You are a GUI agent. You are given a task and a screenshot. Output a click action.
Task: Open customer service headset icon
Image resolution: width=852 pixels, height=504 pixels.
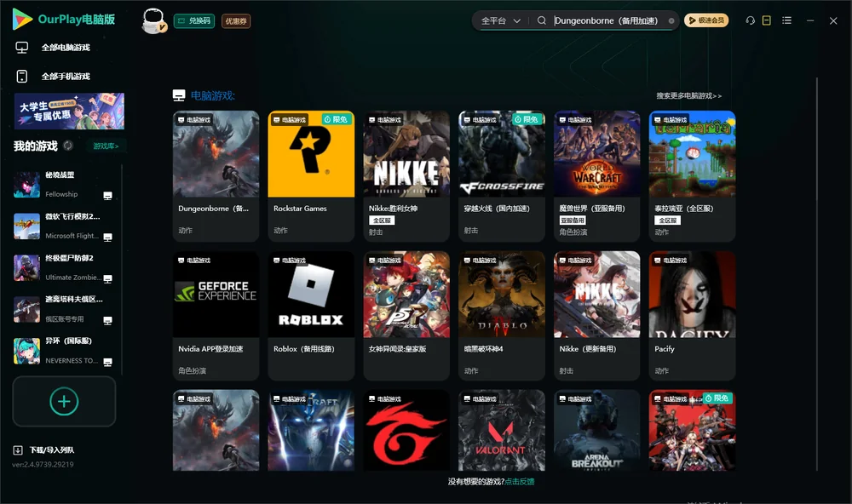751,20
